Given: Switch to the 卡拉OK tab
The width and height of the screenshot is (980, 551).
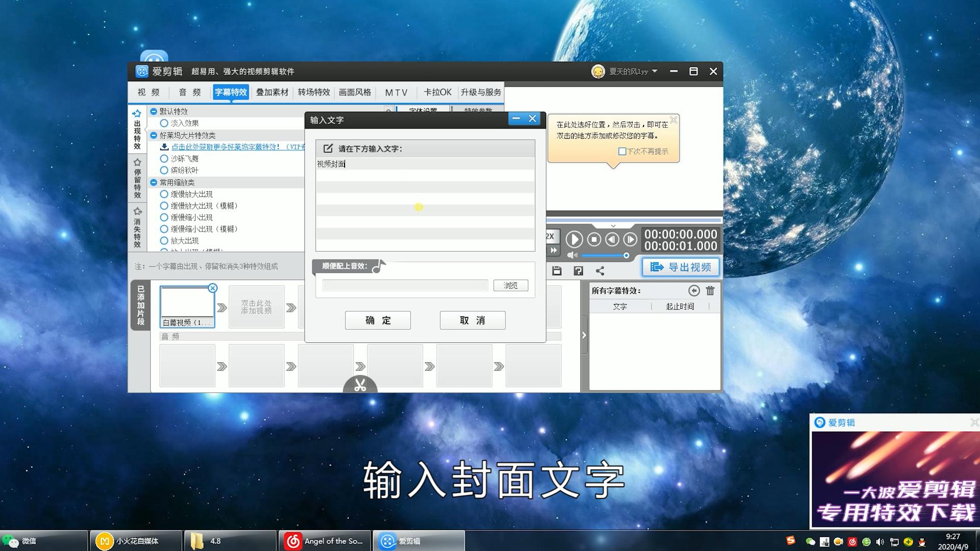Looking at the screenshot, I should [x=437, y=92].
